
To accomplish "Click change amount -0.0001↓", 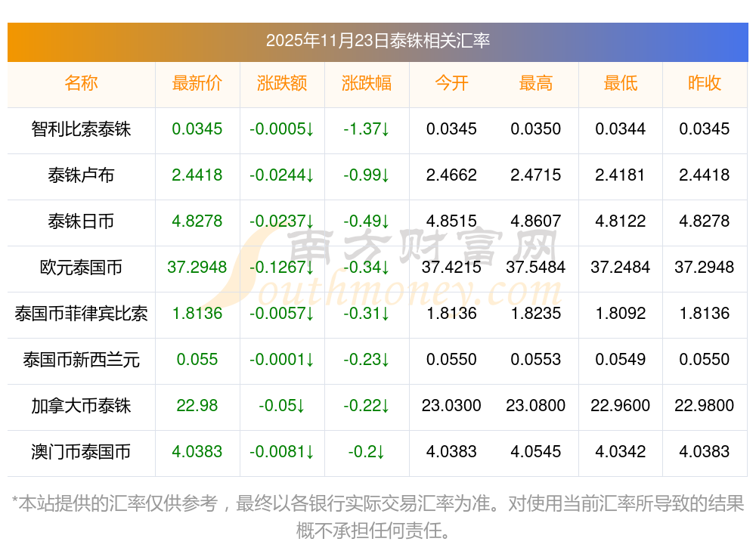I will 281,360.
